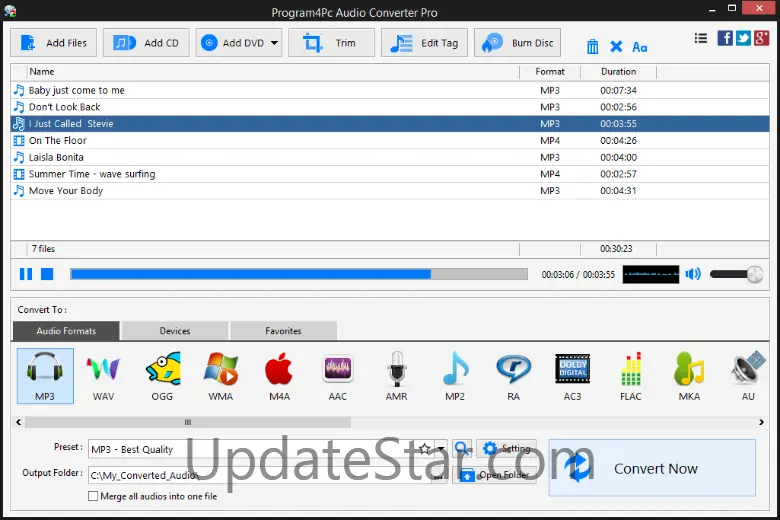Select the 'Laisla Bonita' row
Image resolution: width=780 pixels, height=520 pixels.
tap(390, 157)
